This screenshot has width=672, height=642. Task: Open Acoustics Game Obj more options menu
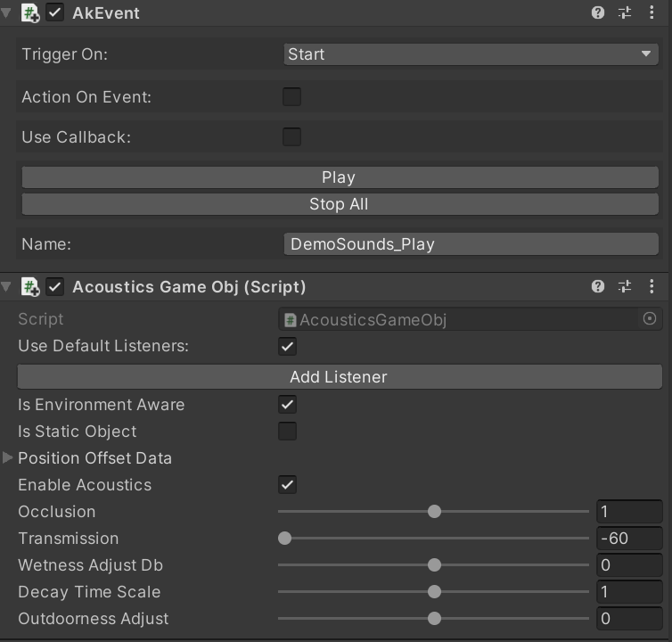pos(652,286)
